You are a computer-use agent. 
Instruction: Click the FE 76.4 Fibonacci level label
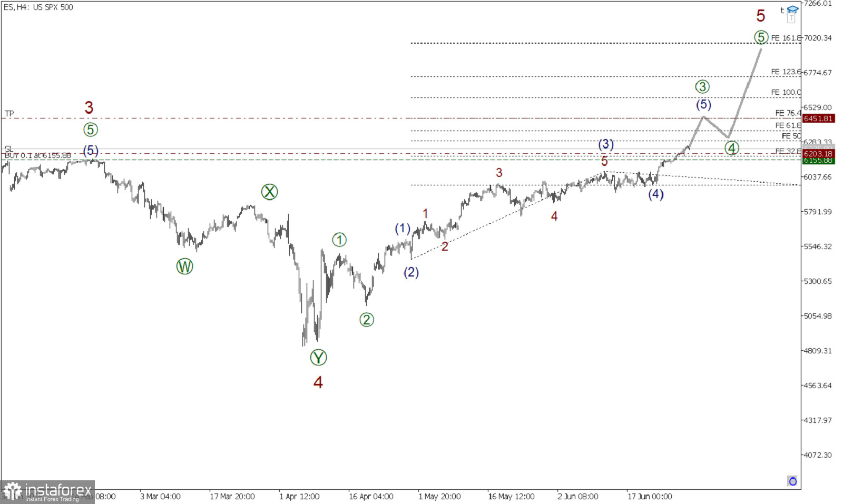click(788, 113)
